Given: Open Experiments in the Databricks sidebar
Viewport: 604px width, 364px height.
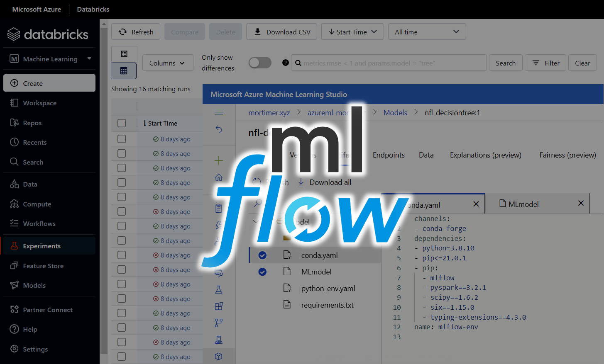Looking at the screenshot, I should click(x=42, y=246).
